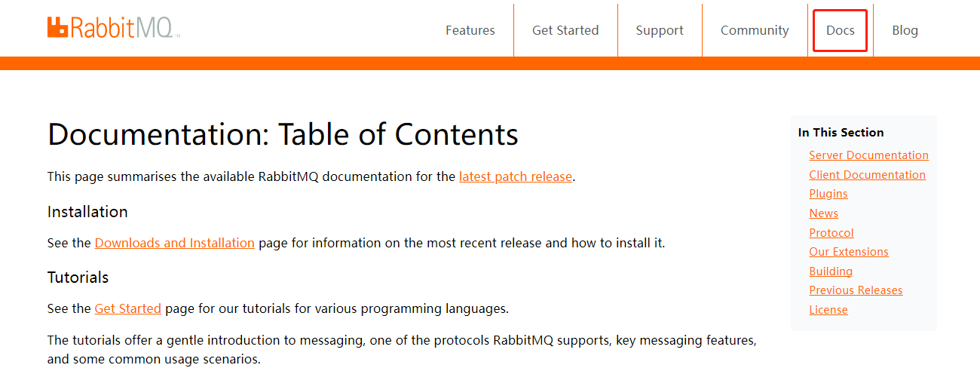Viewport: 980px width, 368px height.
Task: Go to the Support navigation item
Action: coord(660,30)
